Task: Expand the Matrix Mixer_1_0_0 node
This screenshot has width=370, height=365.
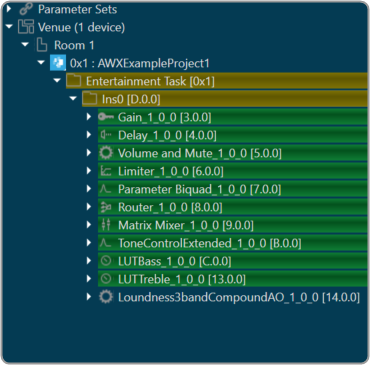Action: point(89,225)
